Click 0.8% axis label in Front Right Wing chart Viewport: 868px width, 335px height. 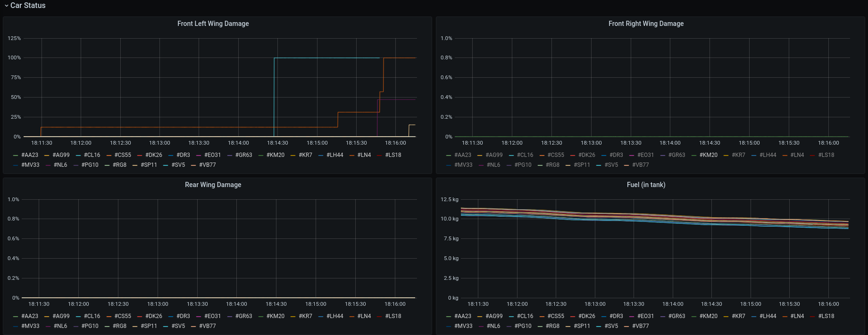[x=446, y=57]
